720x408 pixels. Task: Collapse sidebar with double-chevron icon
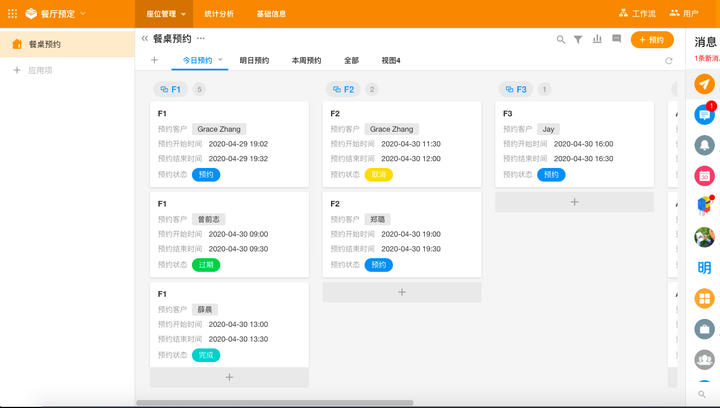pos(145,39)
